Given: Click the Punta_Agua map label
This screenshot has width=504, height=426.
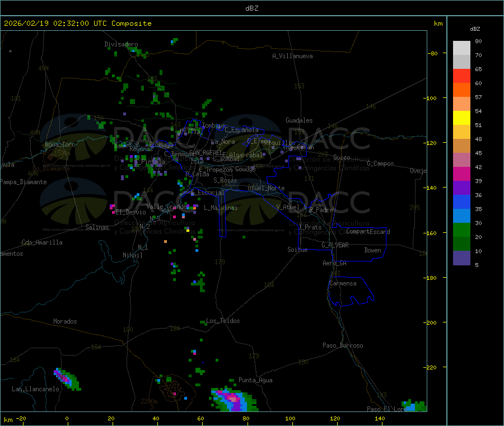Looking at the screenshot, I should (255, 380).
